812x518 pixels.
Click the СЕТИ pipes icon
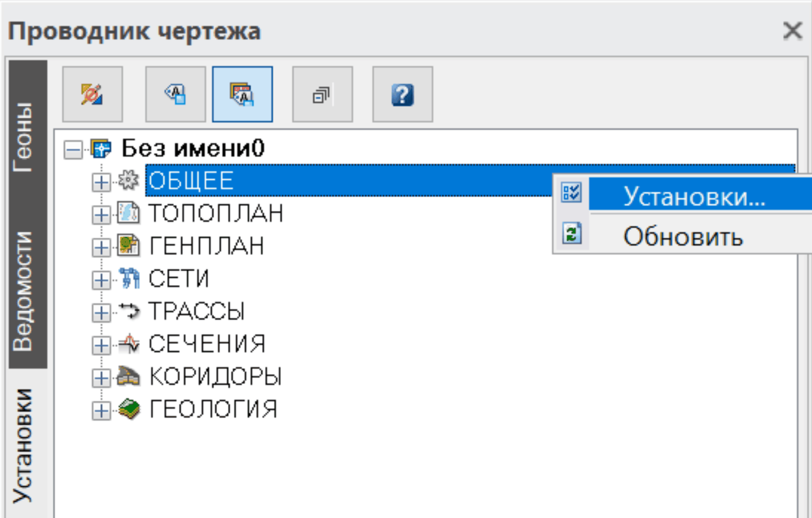[129, 278]
